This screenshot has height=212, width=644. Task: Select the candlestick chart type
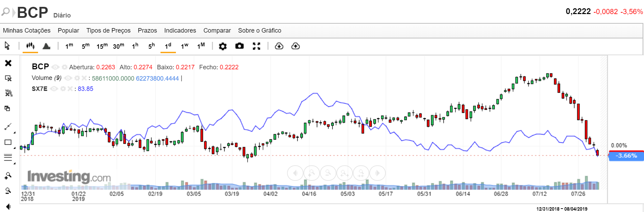(30, 46)
